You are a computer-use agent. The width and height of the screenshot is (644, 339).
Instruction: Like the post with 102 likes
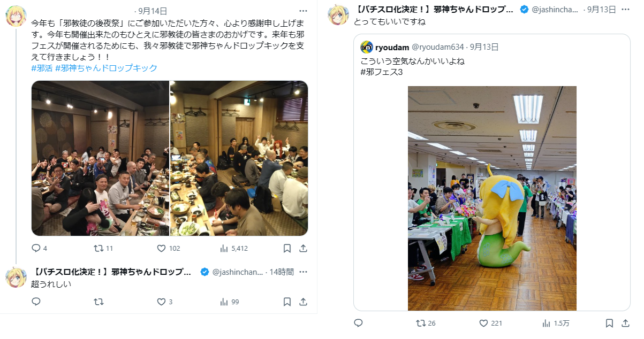coord(161,248)
